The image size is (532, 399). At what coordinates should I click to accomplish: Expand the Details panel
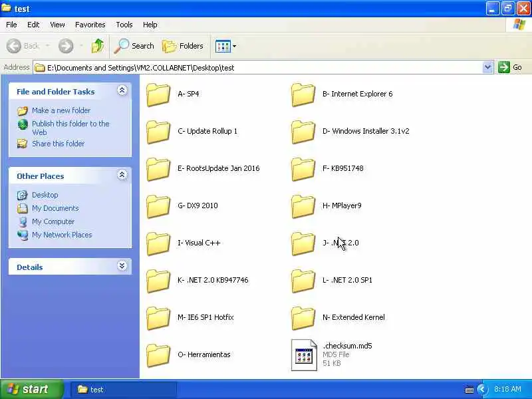(x=122, y=265)
